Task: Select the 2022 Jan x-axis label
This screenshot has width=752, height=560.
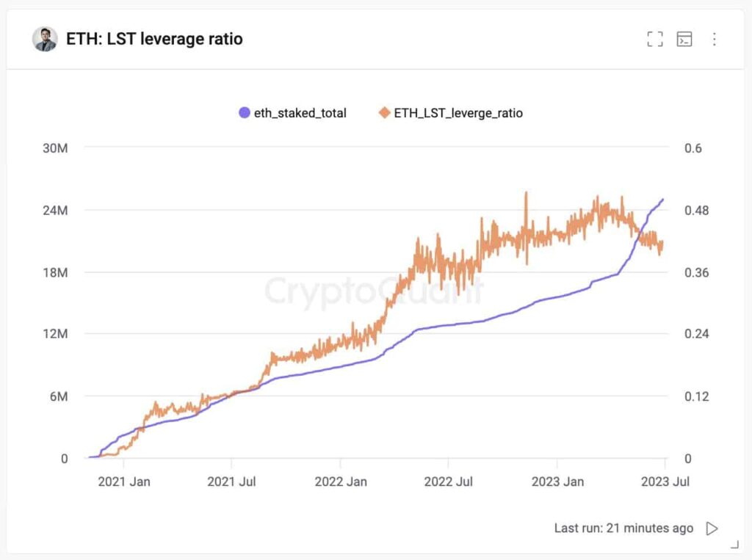Action: point(340,482)
